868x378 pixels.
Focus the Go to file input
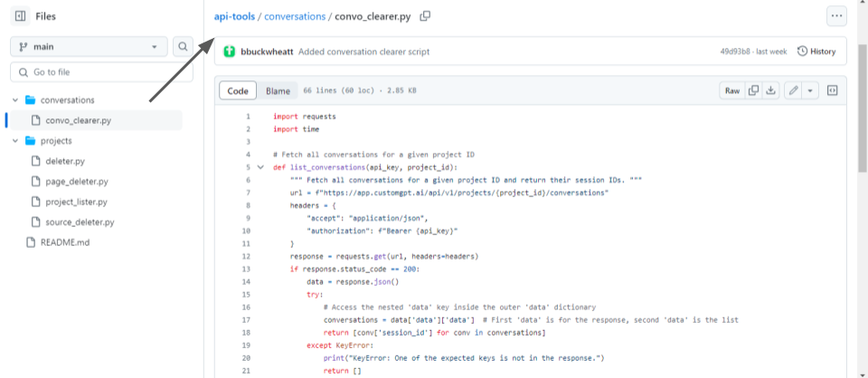tap(102, 72)
